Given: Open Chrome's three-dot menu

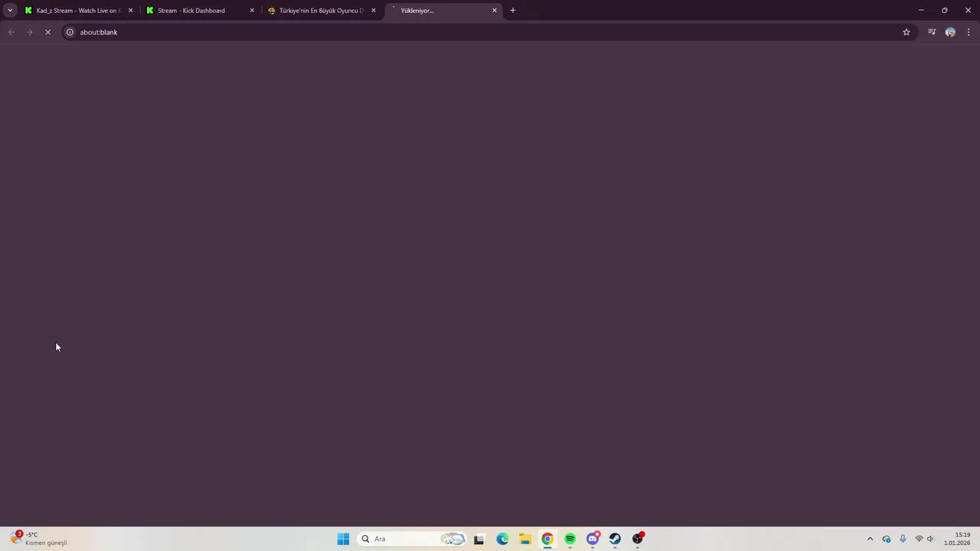Looking at the screenshot, I should [969, 32].
